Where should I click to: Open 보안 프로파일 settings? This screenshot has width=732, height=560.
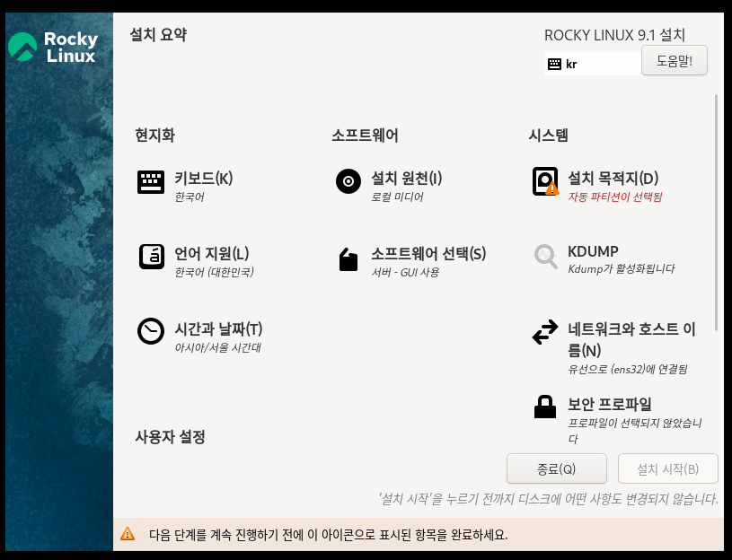pos(610,404)
